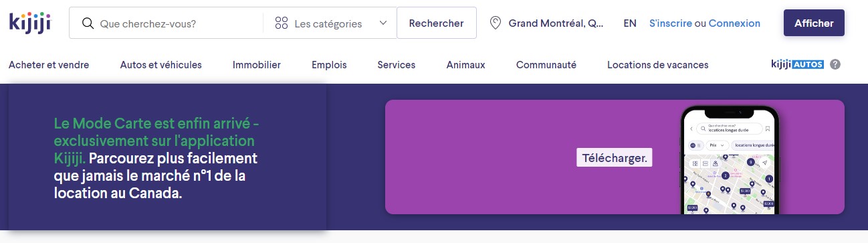Click the Rechercher button

coord(436,23)
